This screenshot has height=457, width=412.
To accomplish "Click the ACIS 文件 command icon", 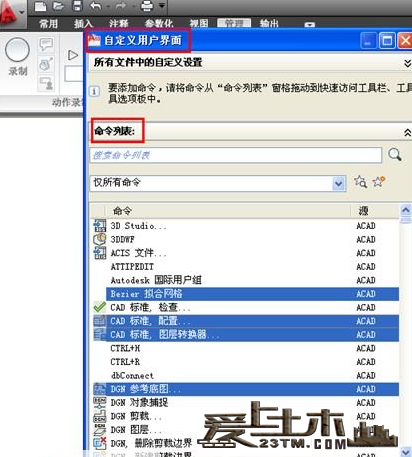I will [x=99, y=253].
